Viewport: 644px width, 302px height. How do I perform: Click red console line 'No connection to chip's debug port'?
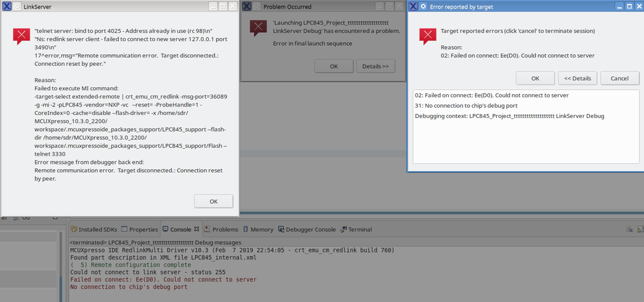coord(128,287)
